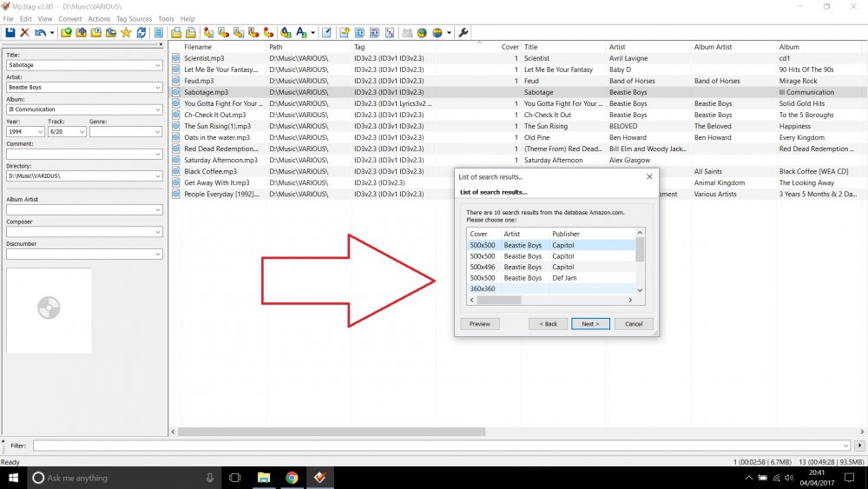Open Google Chrome from the taskbar
The height and width of the screenshot is (489, 868).
coord(292,478)
